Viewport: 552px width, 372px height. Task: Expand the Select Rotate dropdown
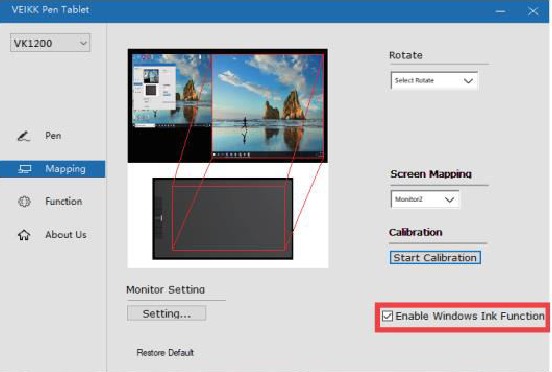coord(434,81)
